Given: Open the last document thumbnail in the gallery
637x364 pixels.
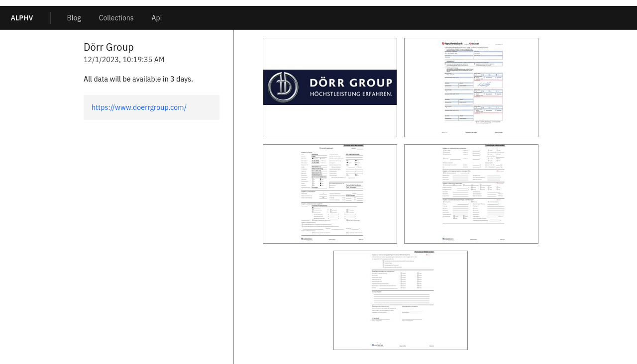Looking at the screenshot, I should click(x=400, y=300).
